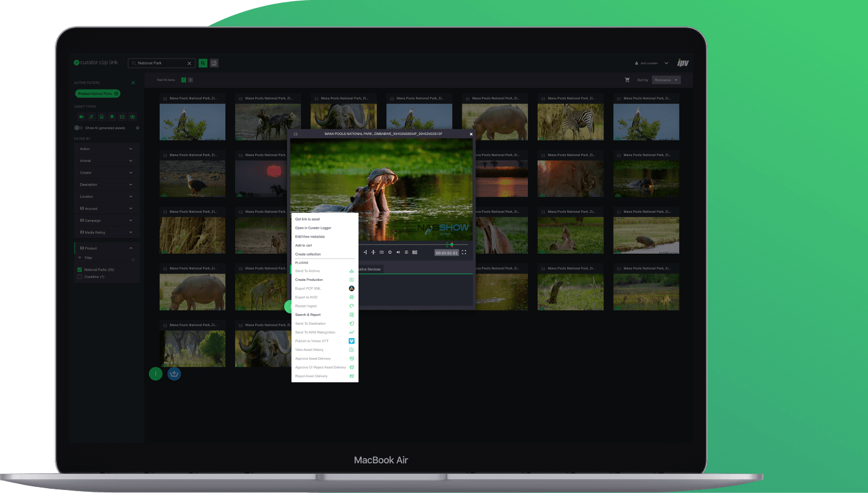Click the green search button
The image size is (868, 493).
[203, 63]
